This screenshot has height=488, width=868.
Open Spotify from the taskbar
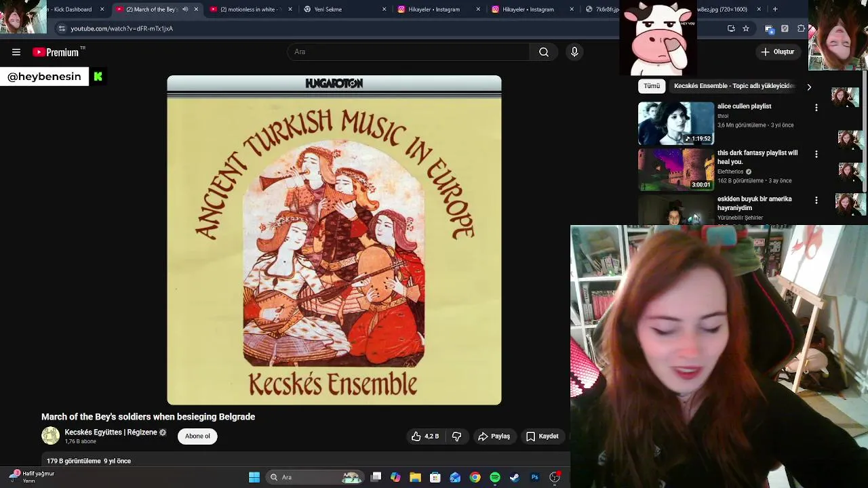tap(495, 478)
